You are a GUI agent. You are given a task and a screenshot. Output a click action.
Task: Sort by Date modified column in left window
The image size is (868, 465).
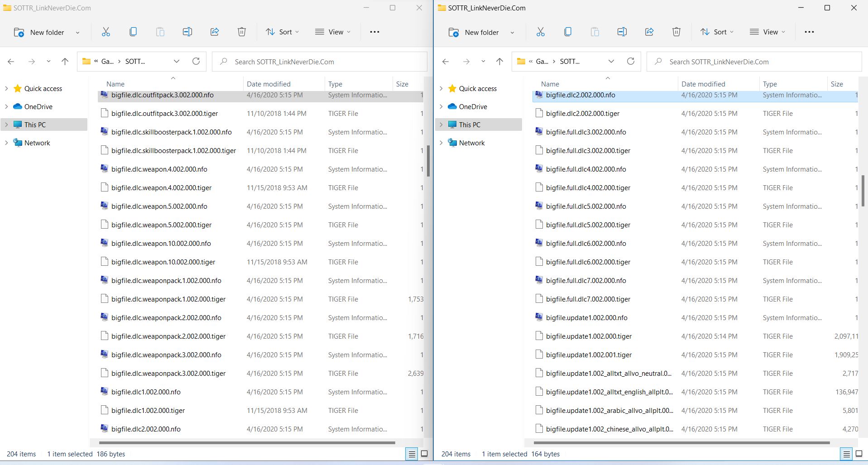pyautogui.click(x=269, y=84)
